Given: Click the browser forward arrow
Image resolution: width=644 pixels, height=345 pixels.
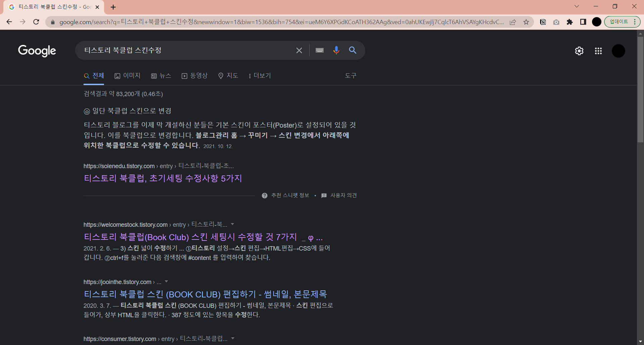Looking at the screenshot, I should click(22, 22).
